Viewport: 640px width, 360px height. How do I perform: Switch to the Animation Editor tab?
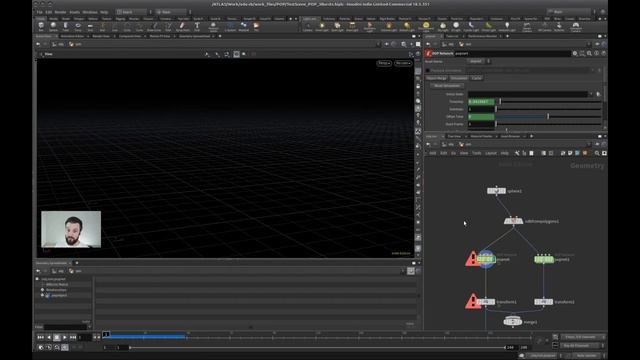tap(72, 36)
